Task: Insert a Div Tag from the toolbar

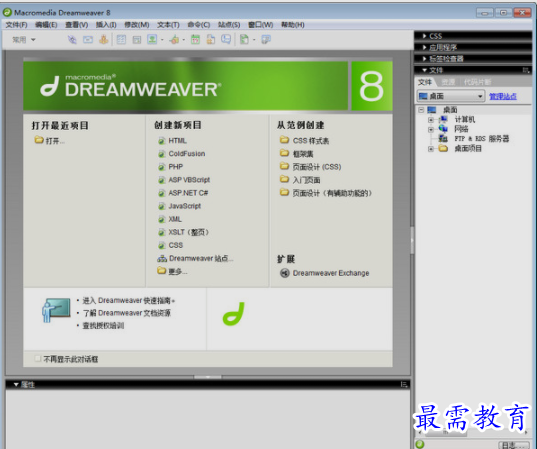Action: click(137, 40)
